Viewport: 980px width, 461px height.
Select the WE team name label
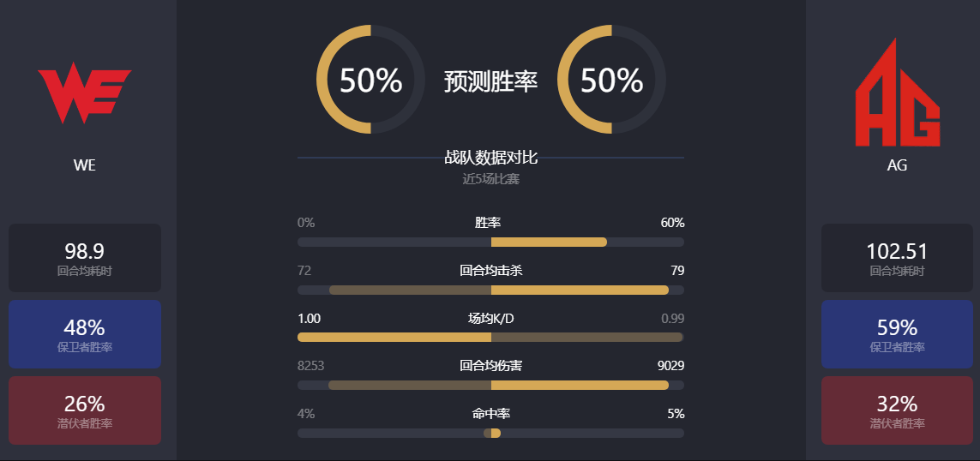click(x=84, y=165)
